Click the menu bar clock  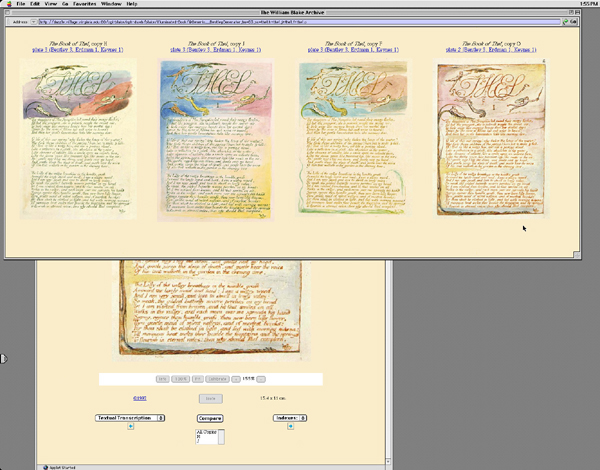pyautogui.click(x=589, y=4)
